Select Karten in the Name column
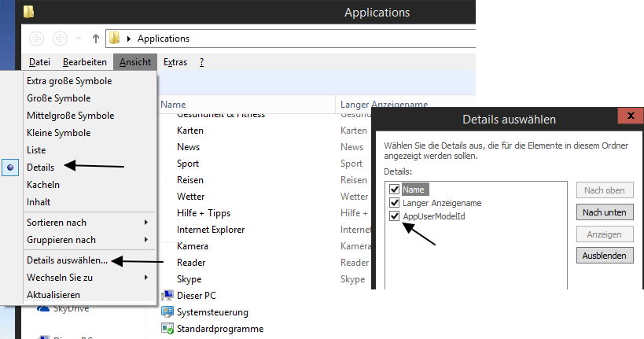Screen dimensions: 644x339 (x=190, y=131)
